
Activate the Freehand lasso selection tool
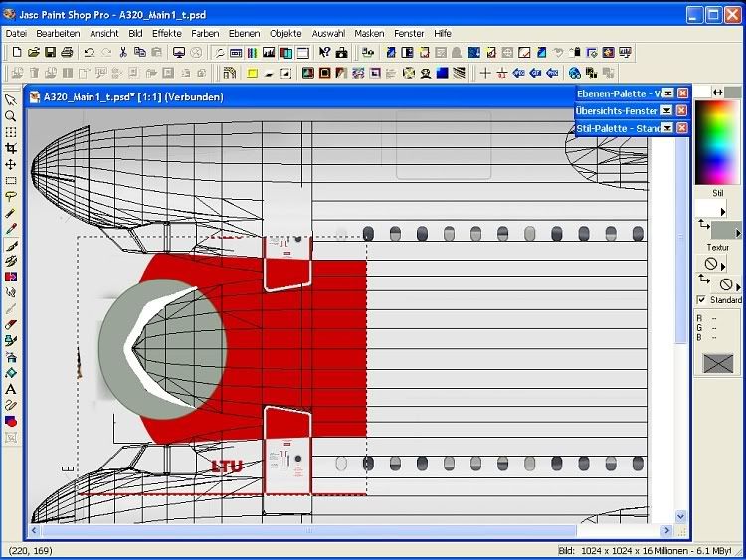click(x=11, y=197)
